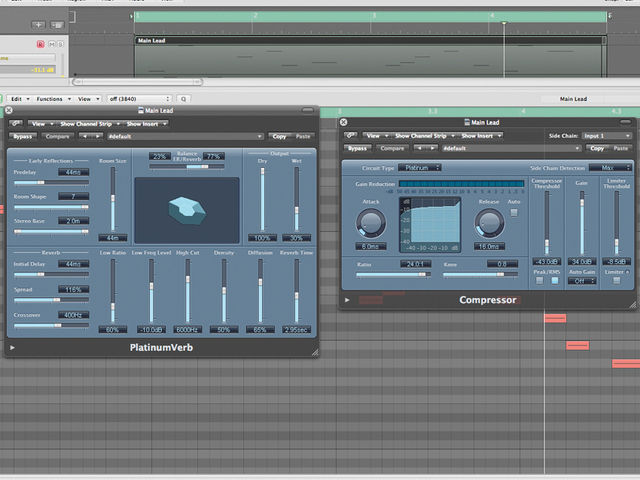Viewport: 640px width, 480px height.
Task: Open View menu in Compressor window
Action: [377, 136]
